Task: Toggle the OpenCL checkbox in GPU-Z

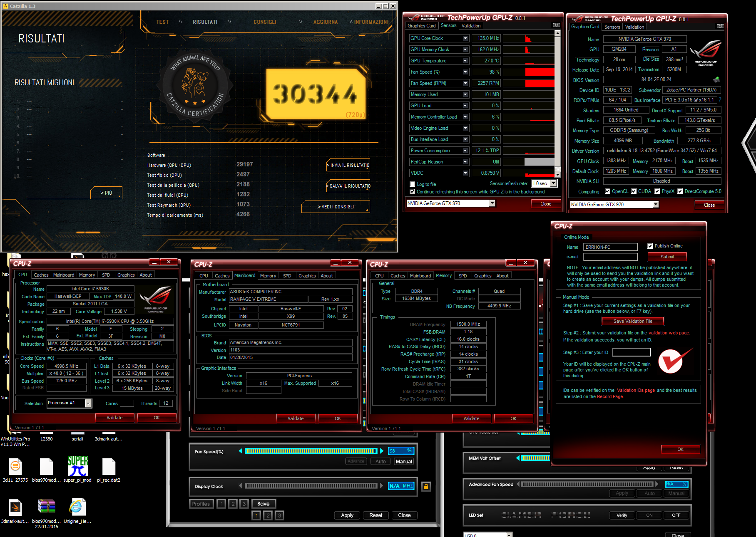Action: (608, 191)
